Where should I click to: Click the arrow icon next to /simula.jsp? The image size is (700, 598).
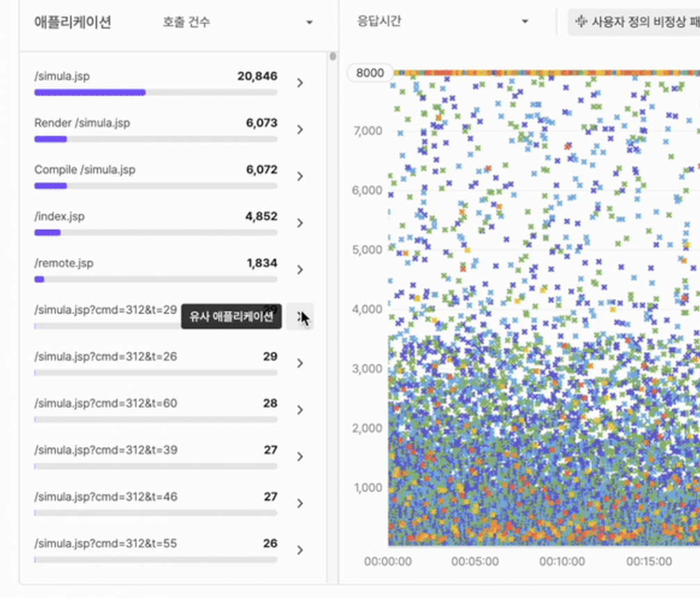click(x=300, y=83)
